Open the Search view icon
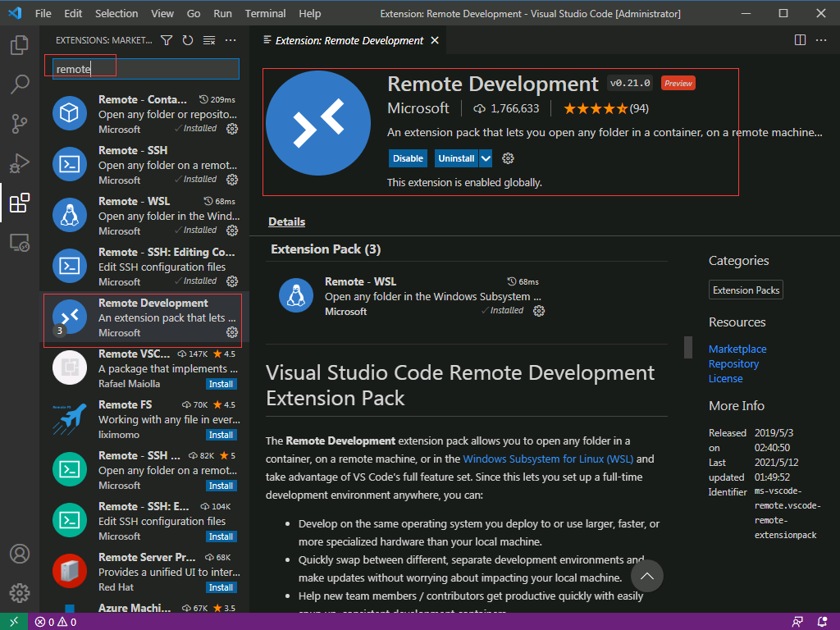This screenshot has width=840, height=630. click(20, 84)
